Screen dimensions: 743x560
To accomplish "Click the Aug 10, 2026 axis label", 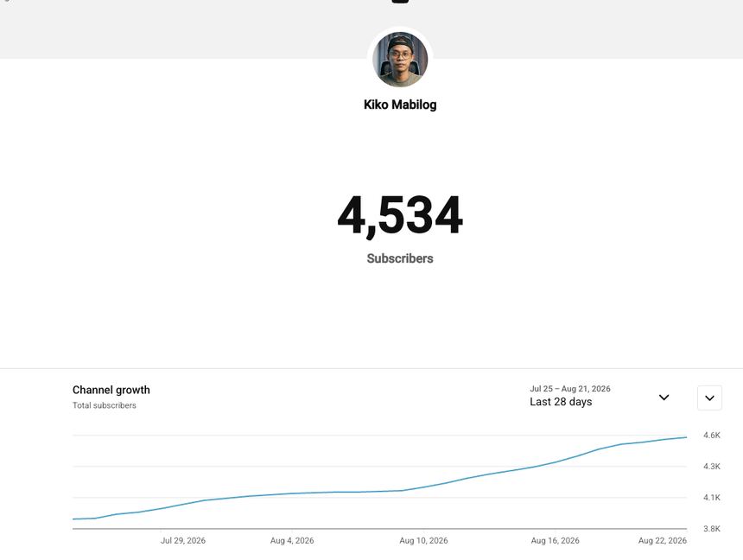I will 423,541.
